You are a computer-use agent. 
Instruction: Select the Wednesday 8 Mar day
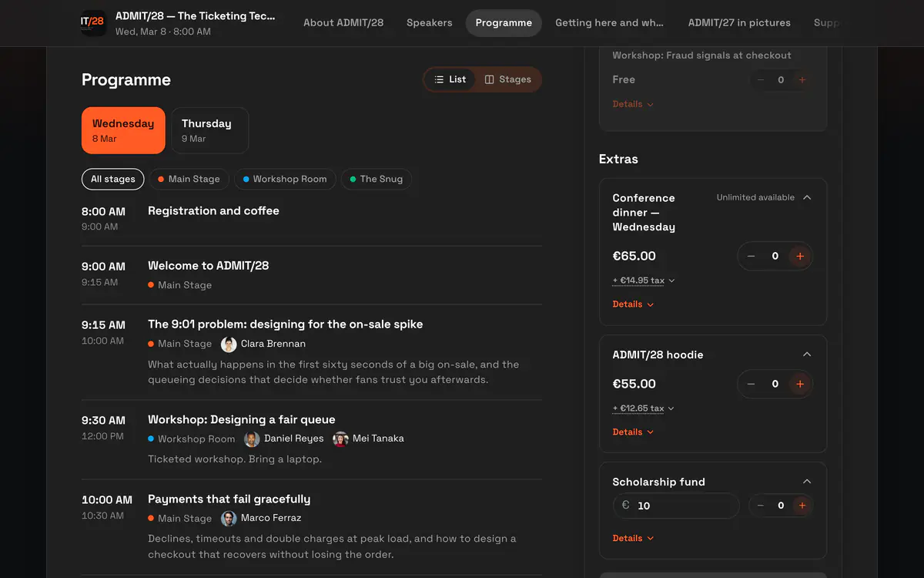coord(123,130)
